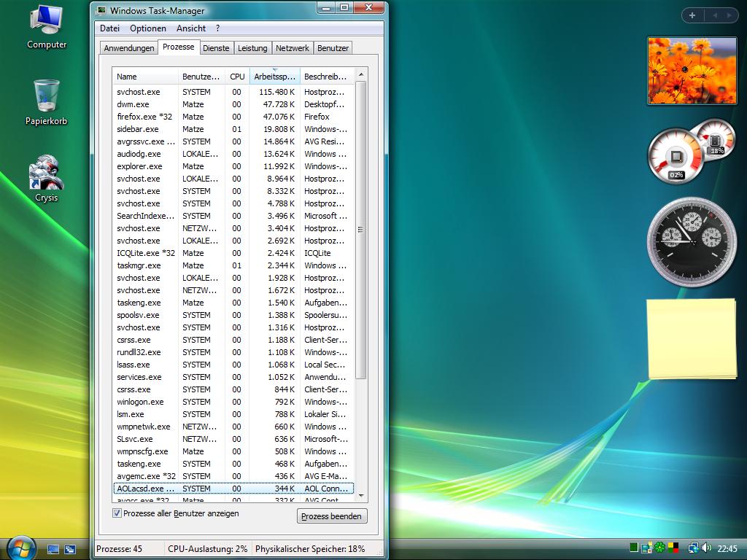Select the spoolsv.exe process row

coord(233,315)
